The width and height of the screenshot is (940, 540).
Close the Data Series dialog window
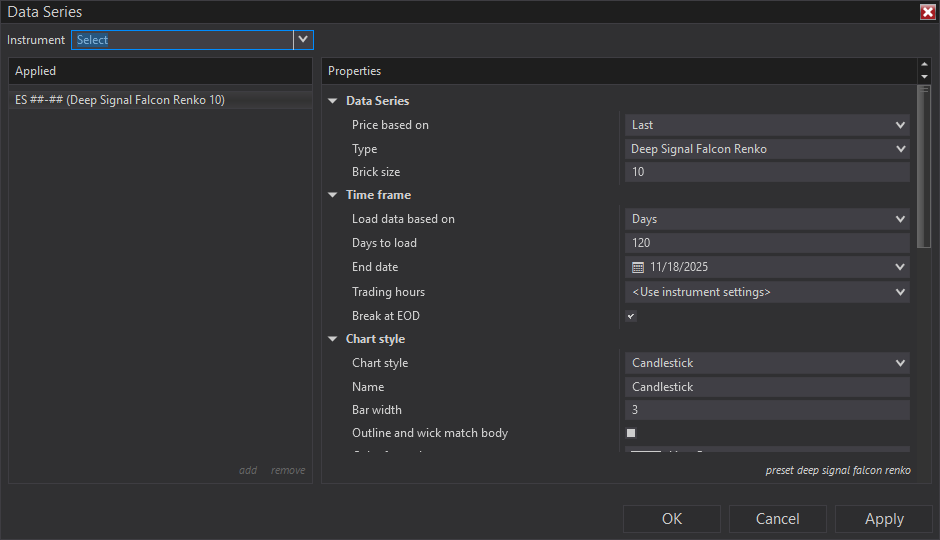pyautogui.click(x=927, y=12)
